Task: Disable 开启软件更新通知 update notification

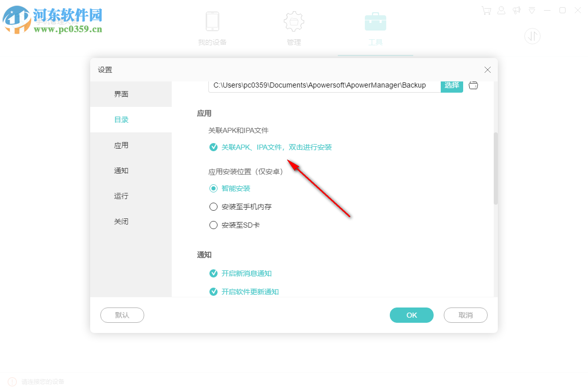Action: click(x=213, y=292)
